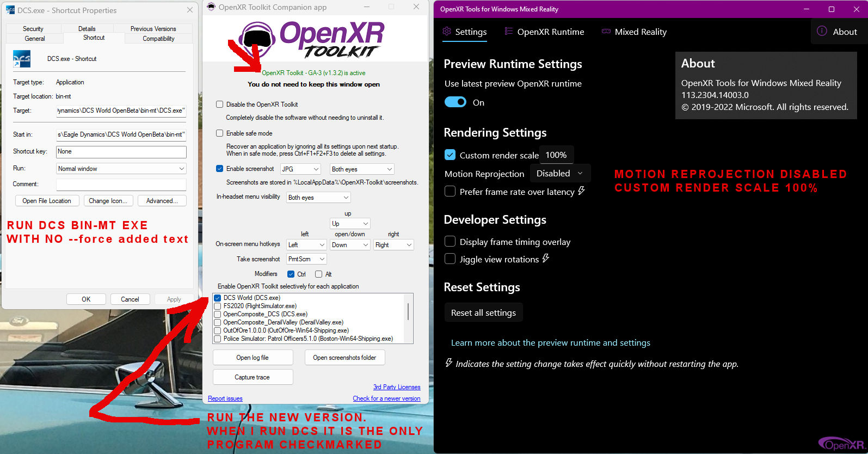
Task: Click the Capture trace button
Action: pos(253,377)
